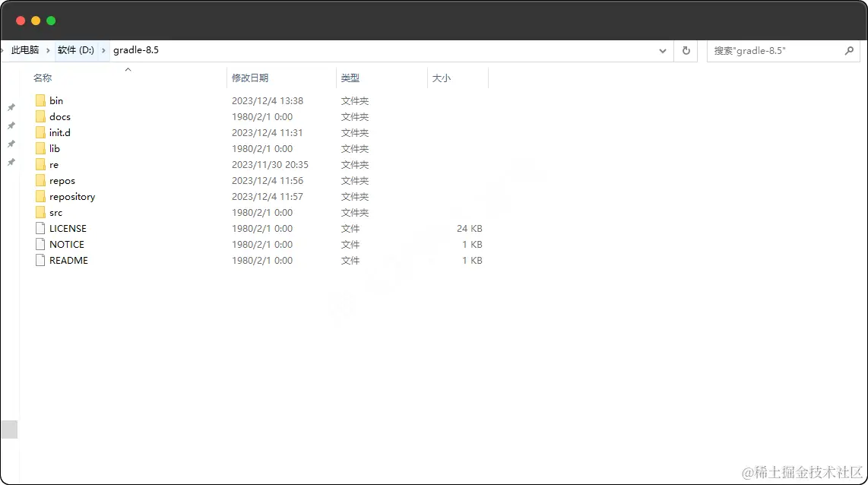868x485 pixels.
Task: Select the lib folder icon
Action: (40, 148)
